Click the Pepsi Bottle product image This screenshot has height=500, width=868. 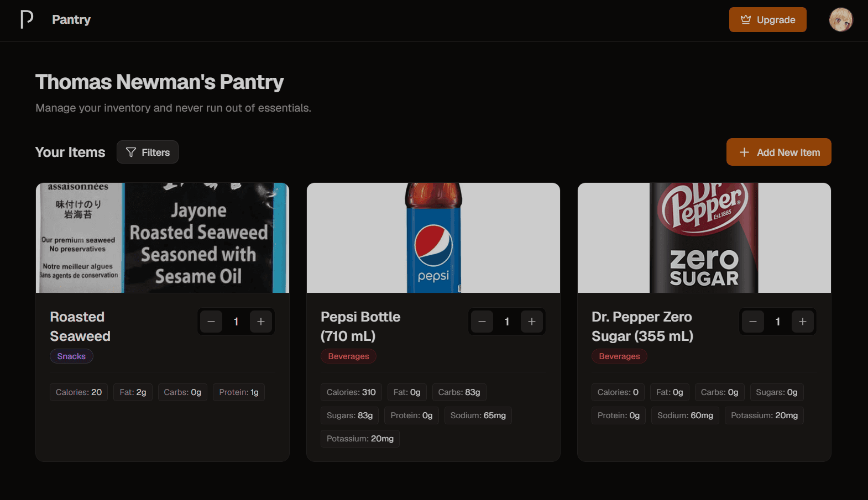point(433,238)
